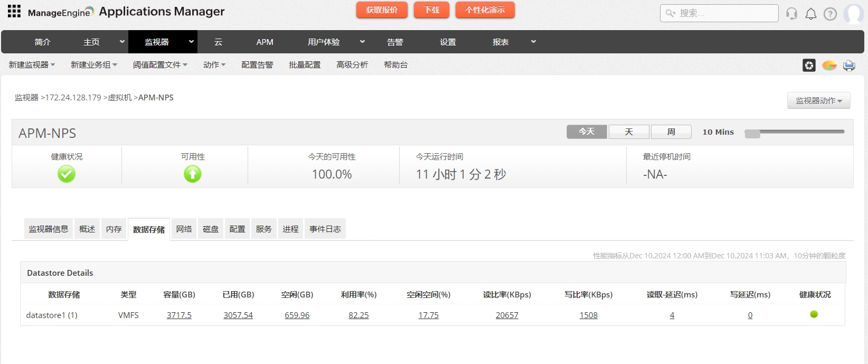This screenshot has height=364, width=868.
Task: Click into the search field
Action: 719,13
